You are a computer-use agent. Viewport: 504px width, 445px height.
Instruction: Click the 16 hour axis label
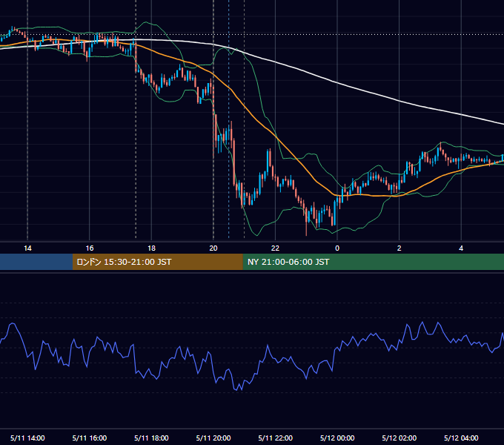pyautogui.click(x=90, y=248)
